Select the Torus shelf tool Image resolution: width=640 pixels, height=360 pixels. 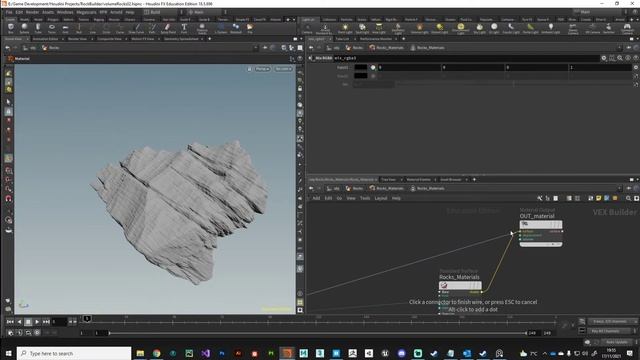click(52, 28)
